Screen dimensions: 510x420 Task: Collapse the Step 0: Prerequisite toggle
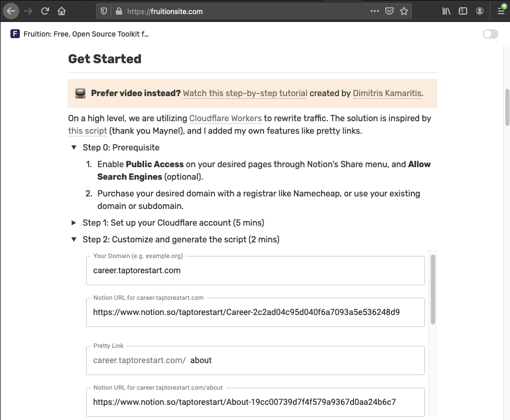tap(74, 147)
